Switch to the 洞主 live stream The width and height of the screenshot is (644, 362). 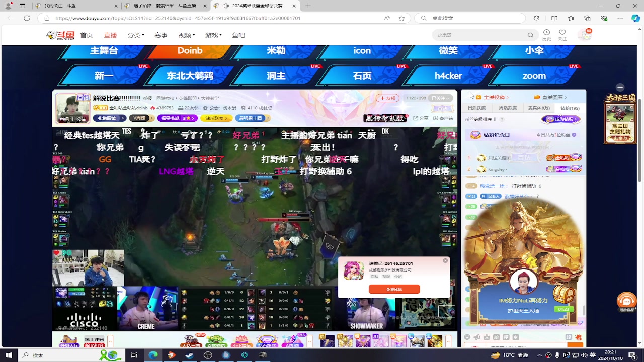[276, 76]
